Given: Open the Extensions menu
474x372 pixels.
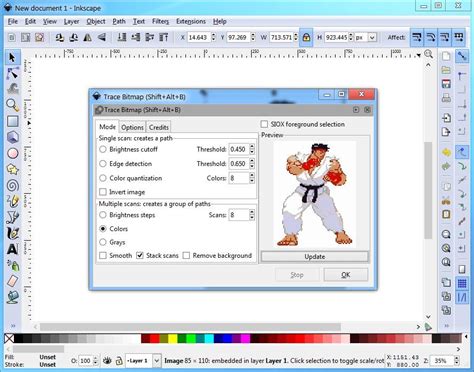Looking at the screenshot, I should [x=191, y=21].
